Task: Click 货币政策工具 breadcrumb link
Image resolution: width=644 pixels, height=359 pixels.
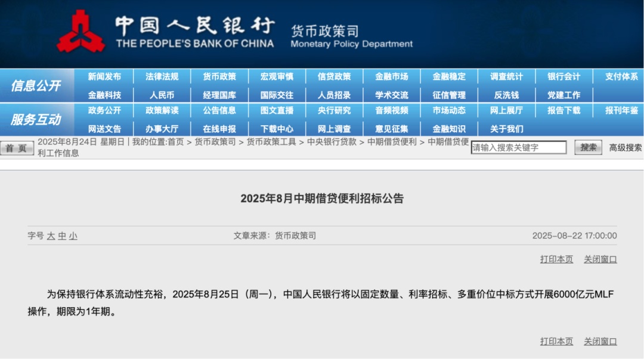Action: [271, 142]
